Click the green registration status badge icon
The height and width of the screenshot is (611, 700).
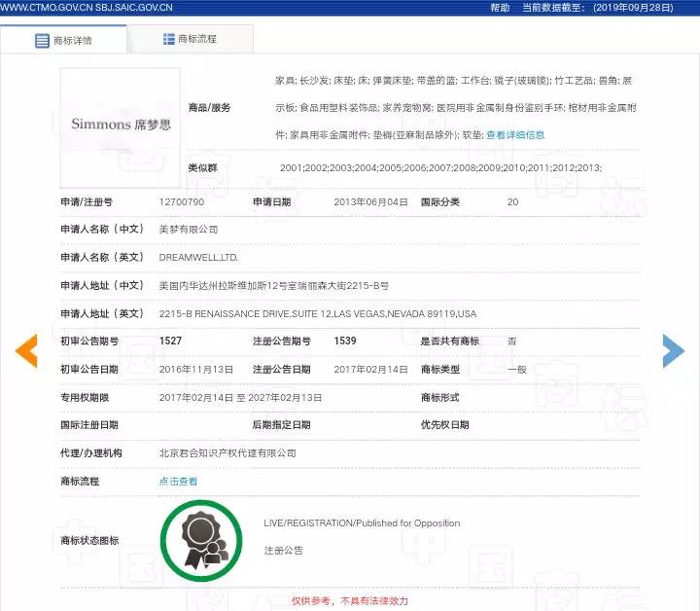click(202, 536)
